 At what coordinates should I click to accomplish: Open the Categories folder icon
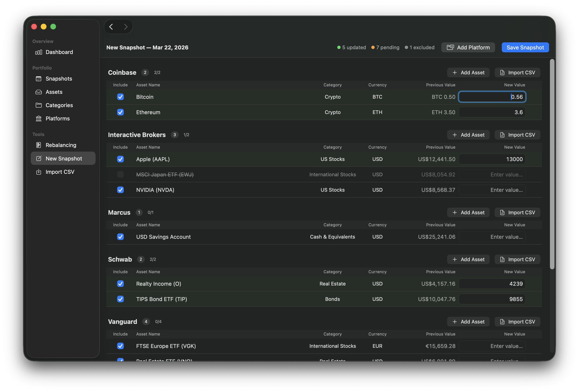coord(39,105)
